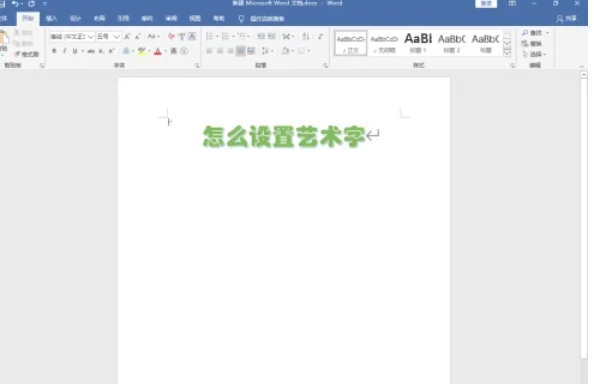This screenshot has height=384, width=594.
Task: Toggle Underline formatting
Action: pyautogui.click(x=75, y=51)
